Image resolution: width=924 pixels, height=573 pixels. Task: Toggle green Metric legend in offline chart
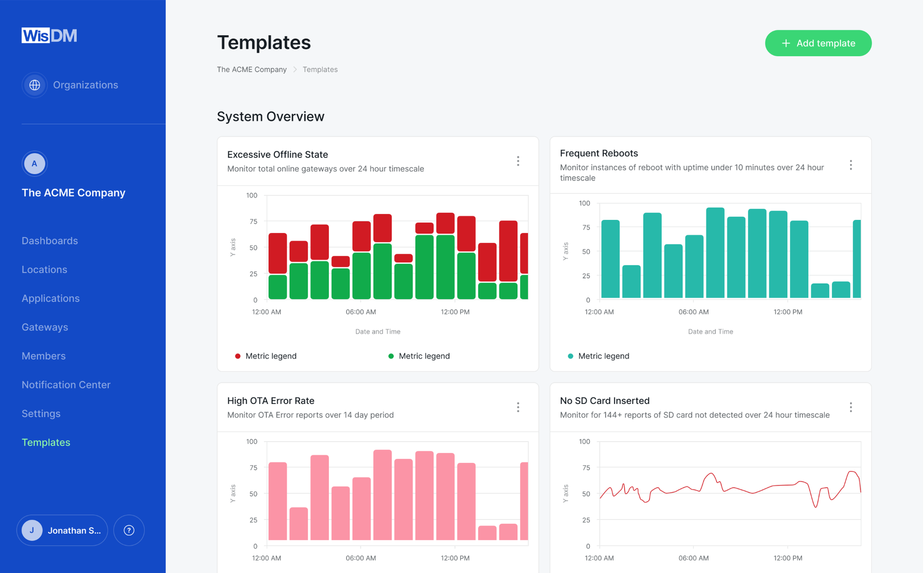[419, 356]
